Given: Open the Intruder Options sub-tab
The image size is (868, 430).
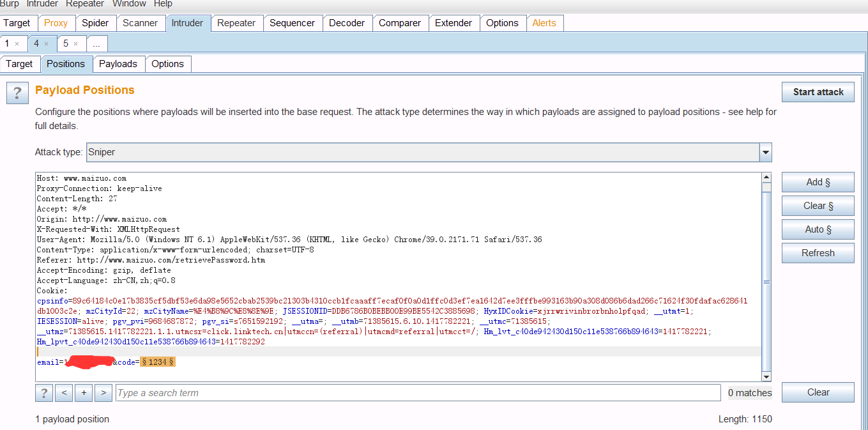Looking at the screenshot, I should point(168,64).
